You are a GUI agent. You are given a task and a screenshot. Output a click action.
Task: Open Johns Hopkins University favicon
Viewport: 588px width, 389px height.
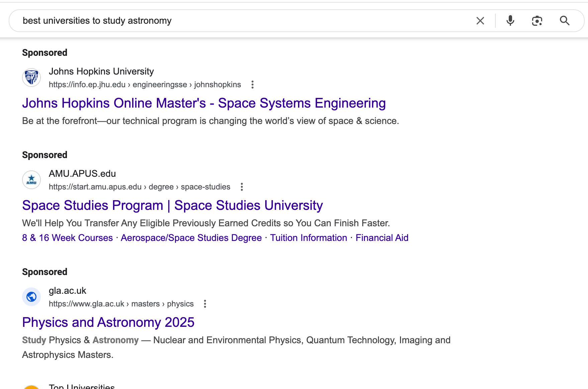(31, 78)
